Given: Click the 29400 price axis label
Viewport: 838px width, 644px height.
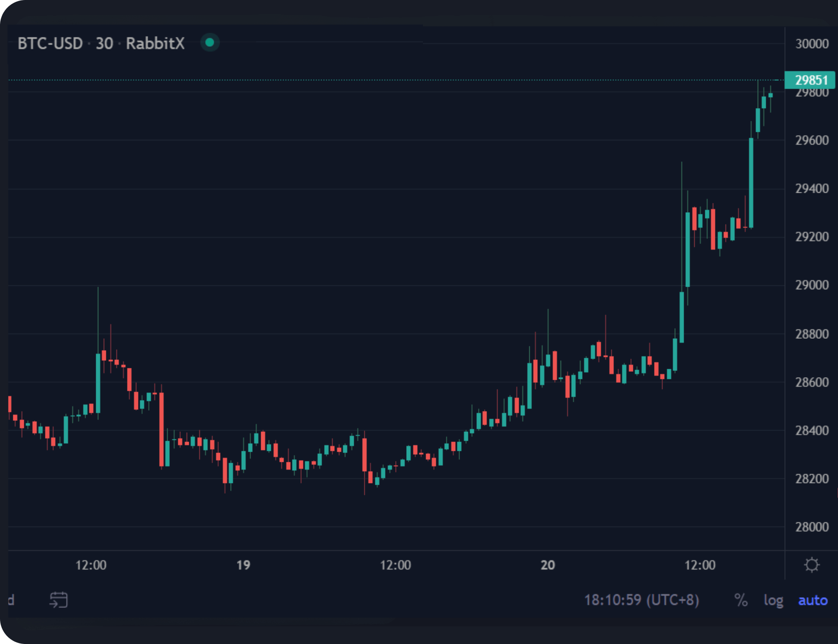Looking at the screenshot, I should tap(812, 189).
